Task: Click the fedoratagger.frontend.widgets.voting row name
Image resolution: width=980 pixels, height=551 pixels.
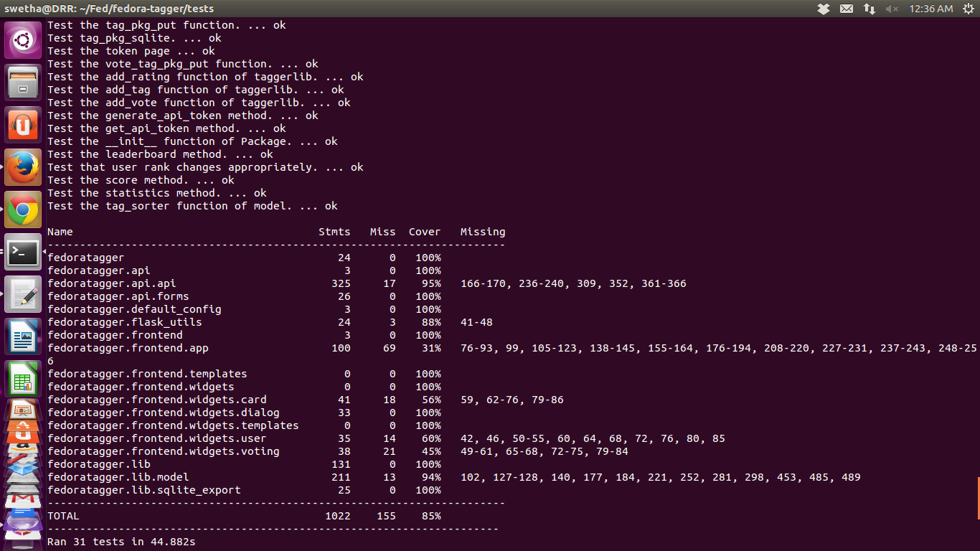Action: coord(164,451)
